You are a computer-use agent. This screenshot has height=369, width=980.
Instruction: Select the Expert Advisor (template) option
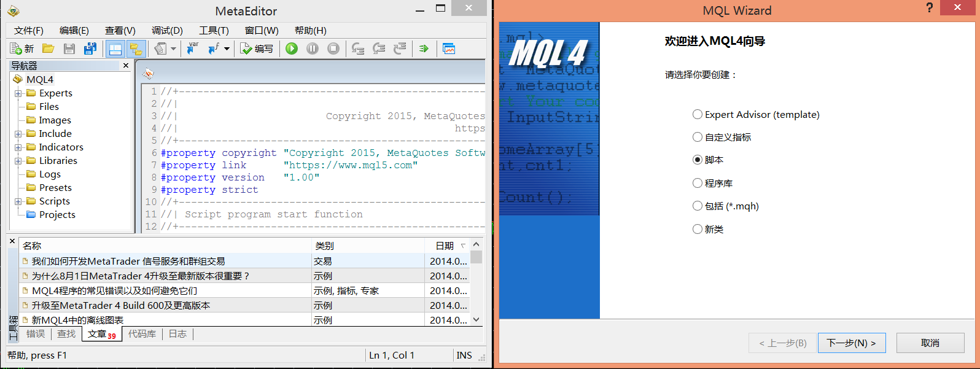point(698,114)
